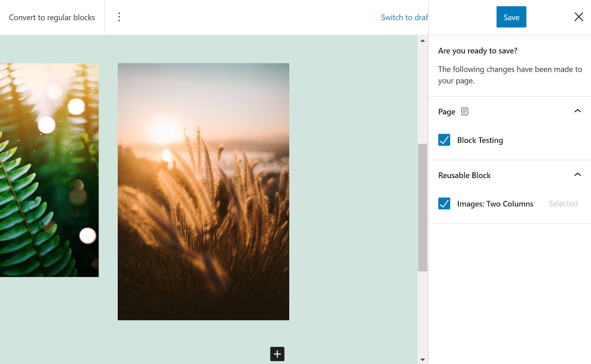Click the "Reusable Block" section heading

(x=464, y=175)
